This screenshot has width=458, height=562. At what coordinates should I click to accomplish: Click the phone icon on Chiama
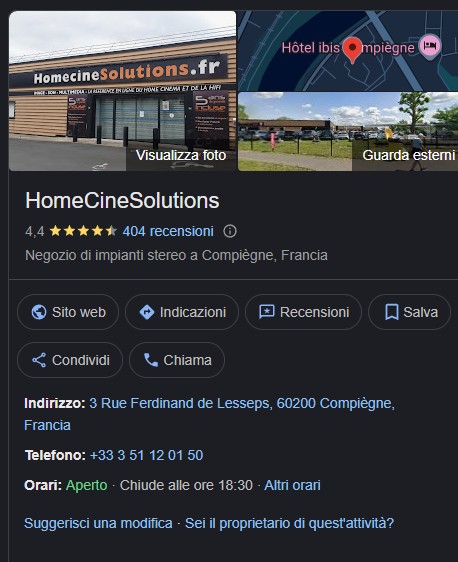[151, 360]
